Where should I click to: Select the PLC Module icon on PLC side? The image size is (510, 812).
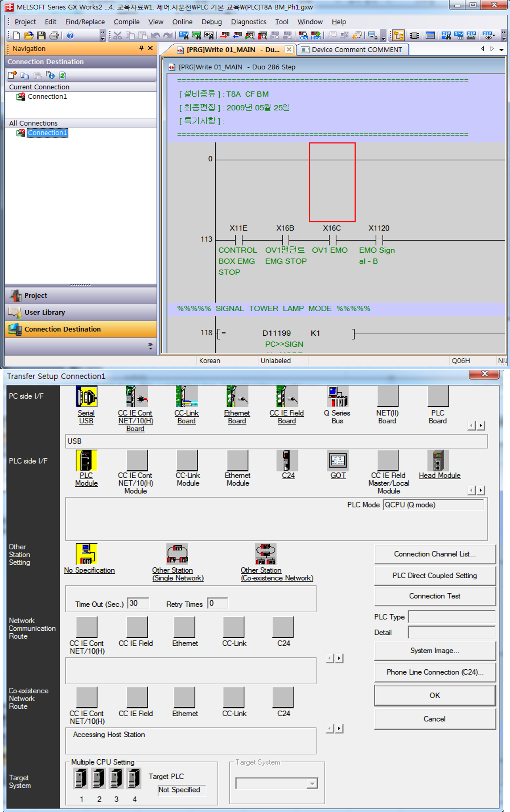pos(86,460)
